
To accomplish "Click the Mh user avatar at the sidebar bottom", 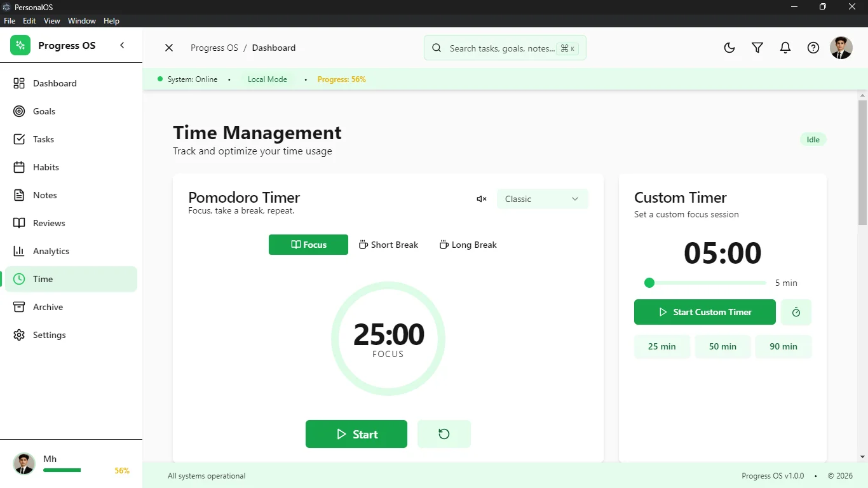I will pyautogui.click(x=24, y=464).
